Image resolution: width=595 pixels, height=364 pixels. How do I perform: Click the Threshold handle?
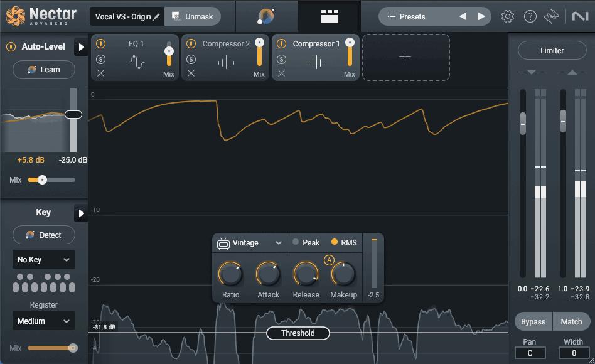click(298, 333)
